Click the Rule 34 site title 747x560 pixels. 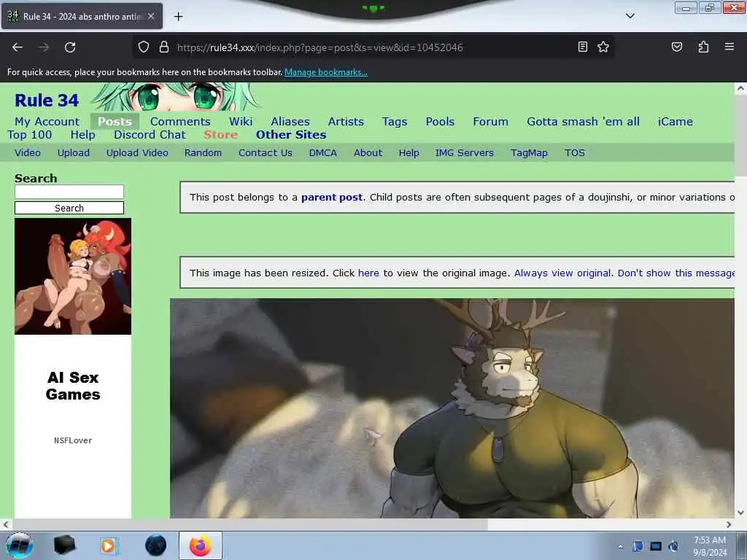click(47, 101)
